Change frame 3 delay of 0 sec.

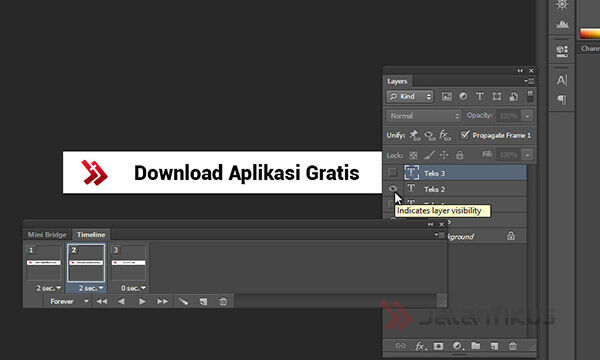click(133, 288)
